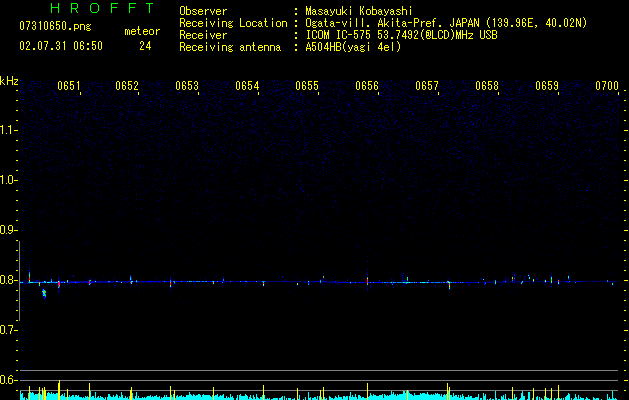This screenshot has height=400, width=629.
Task: Click the 0658 time marker
Action: click(x=487, y=86)
